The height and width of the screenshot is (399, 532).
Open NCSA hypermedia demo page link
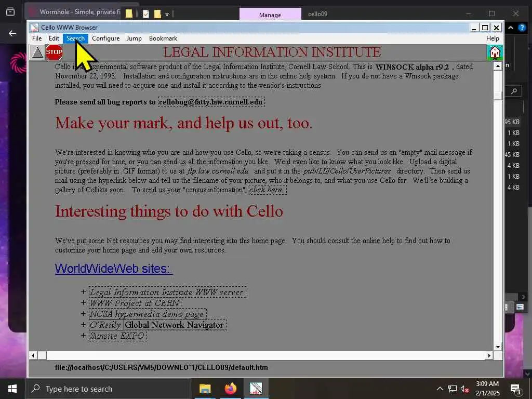click(148, 314)
